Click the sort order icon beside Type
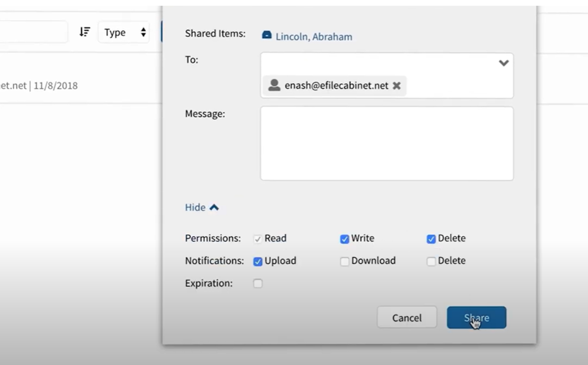588x365 pixels. coord(84,32)
